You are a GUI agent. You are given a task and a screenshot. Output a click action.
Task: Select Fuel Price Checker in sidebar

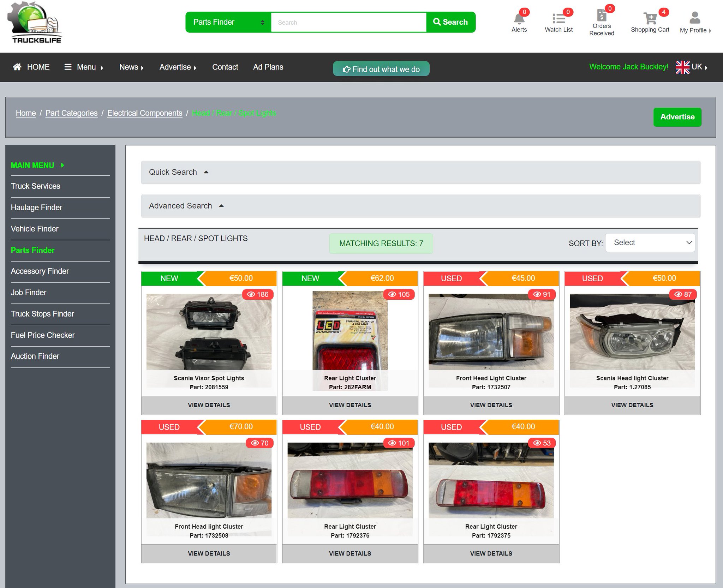[x=43, y=335]
